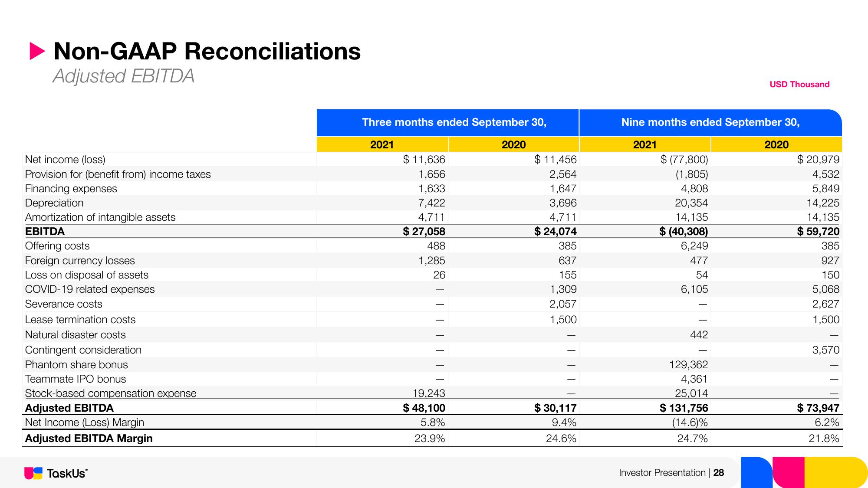Click the 'Severance costs' row label
Viewport: 868px width, 488px height.
pyautogui.click(x=63, y=304)
